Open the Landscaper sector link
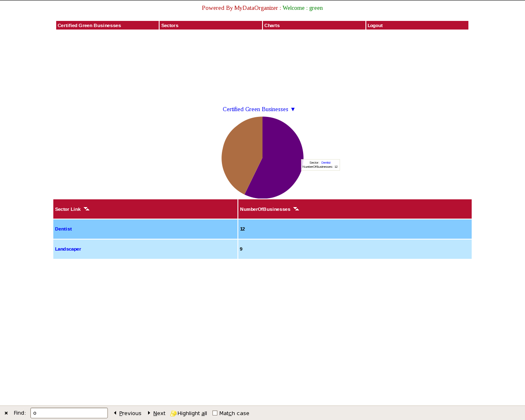Image resolution: width=525 pixels, height=420 pixels. click(x=68, y=249)
